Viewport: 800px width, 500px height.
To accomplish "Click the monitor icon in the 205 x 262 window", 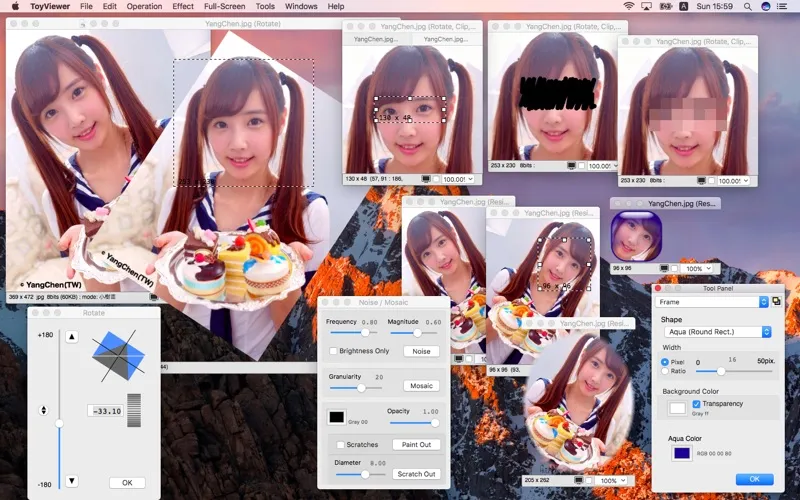I will (x=578, y=481).
